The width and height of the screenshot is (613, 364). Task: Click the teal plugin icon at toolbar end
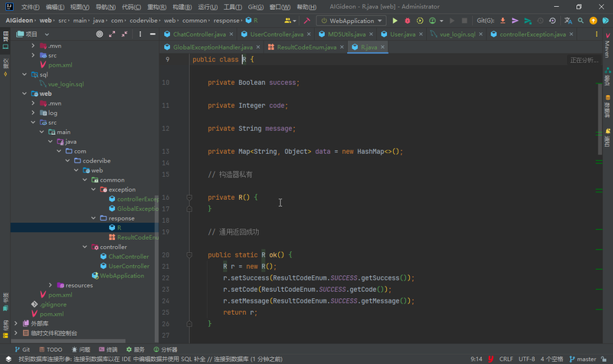(x=605, y=21)
